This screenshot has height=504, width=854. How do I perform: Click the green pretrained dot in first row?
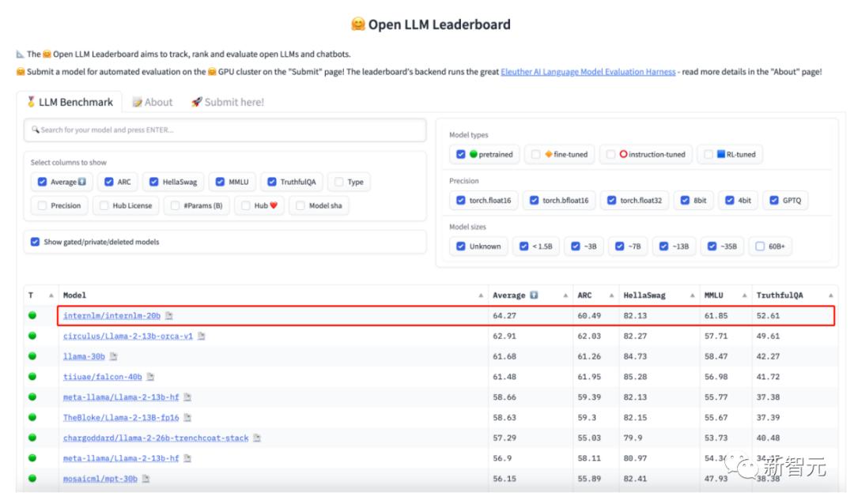point(32,315)
